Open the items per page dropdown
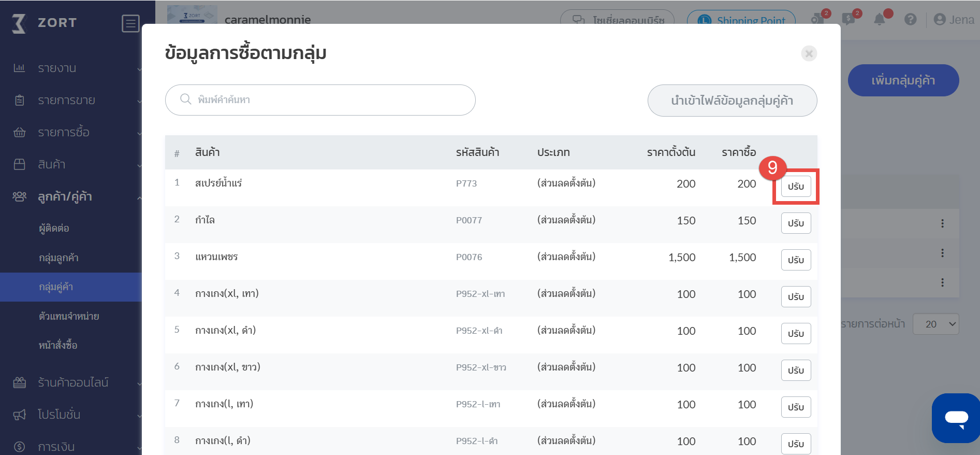This screenshot has height=455, width=980. tap(935, 324)
